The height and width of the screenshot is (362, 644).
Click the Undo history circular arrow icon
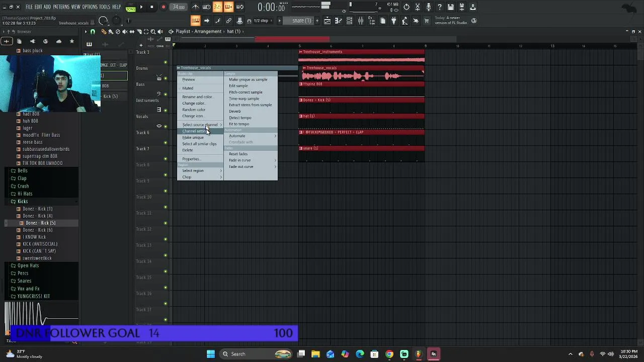(x=407, y=7)
